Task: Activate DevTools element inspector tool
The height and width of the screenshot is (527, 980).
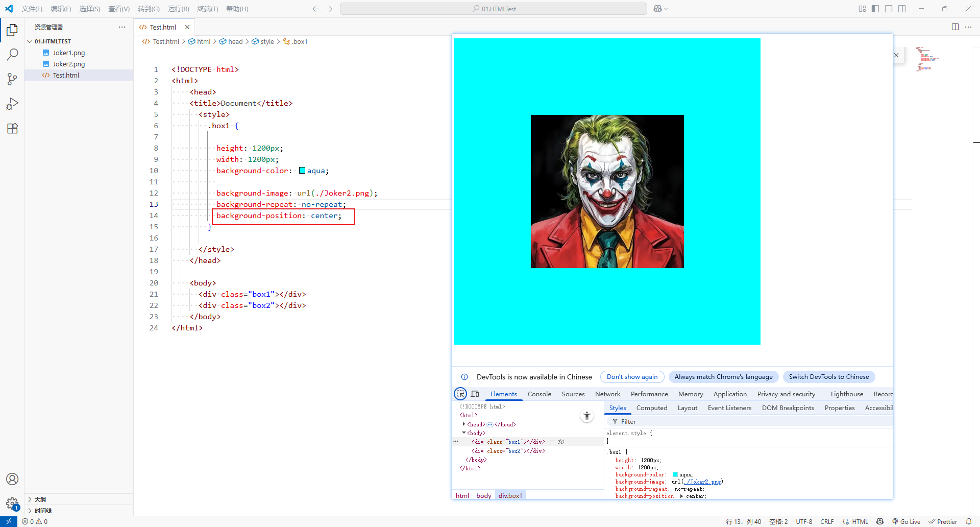Action: coord(460,394)
